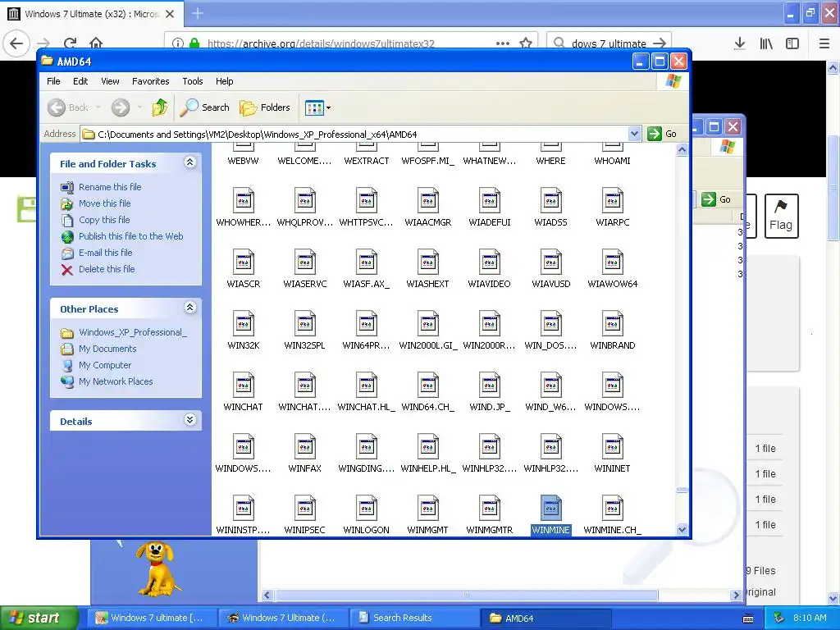The width and height of the screenshot is (840, 630).
Task: Select the WIARPC file icon
Action: click(612, 200)
